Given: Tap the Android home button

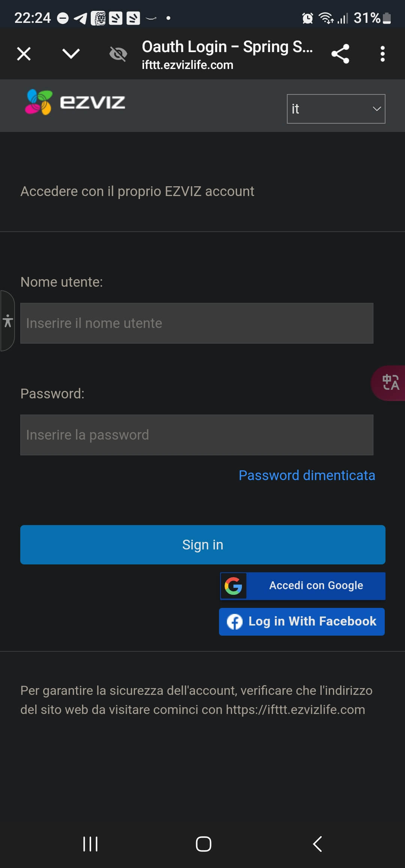Looking at the screenshot, I should point(203,844).
